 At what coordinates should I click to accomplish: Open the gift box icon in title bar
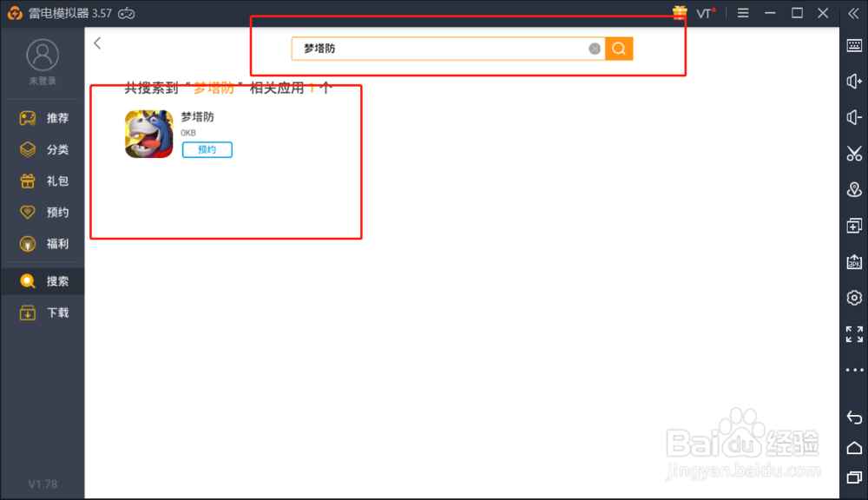coord(680,12)
